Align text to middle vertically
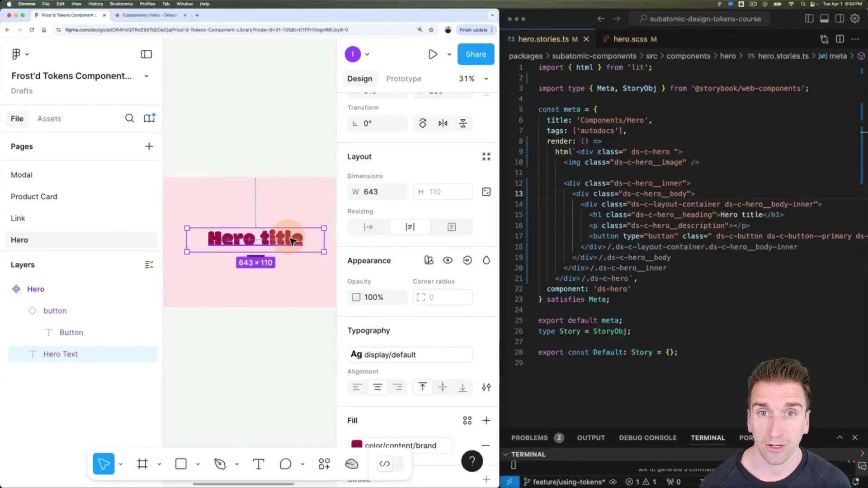 (443, 387)
